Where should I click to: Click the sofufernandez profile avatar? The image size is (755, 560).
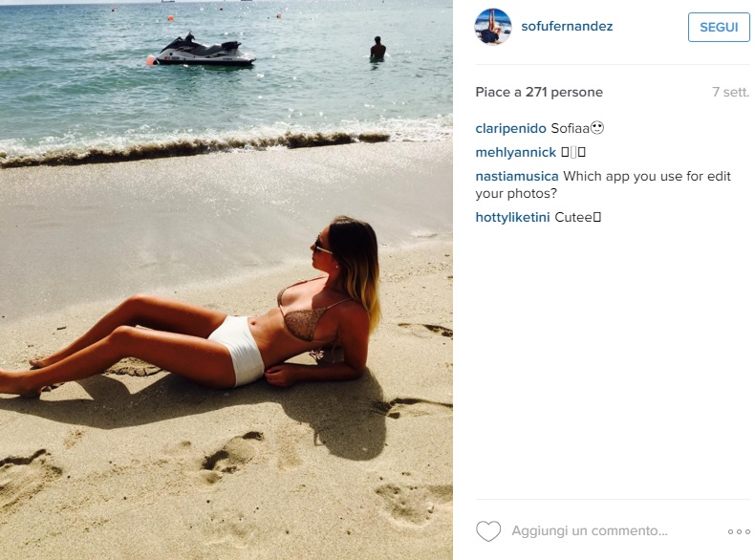(492, 27)
